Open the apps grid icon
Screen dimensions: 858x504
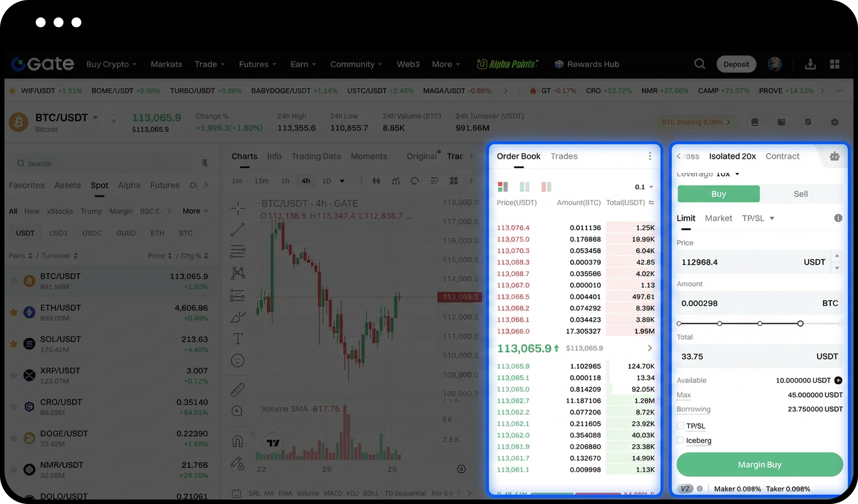coord(834,64)
